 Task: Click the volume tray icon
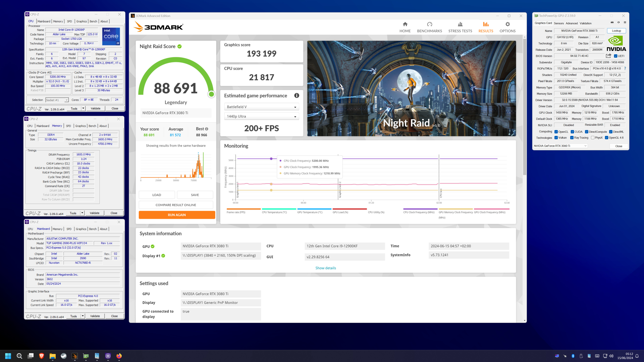611,356
